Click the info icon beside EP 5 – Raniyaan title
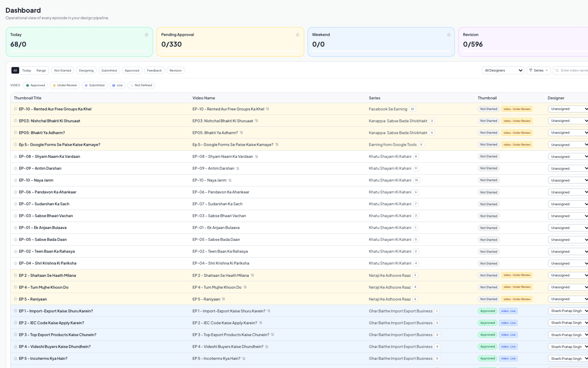Screen dimensions: 588x368 pos(16,299)
